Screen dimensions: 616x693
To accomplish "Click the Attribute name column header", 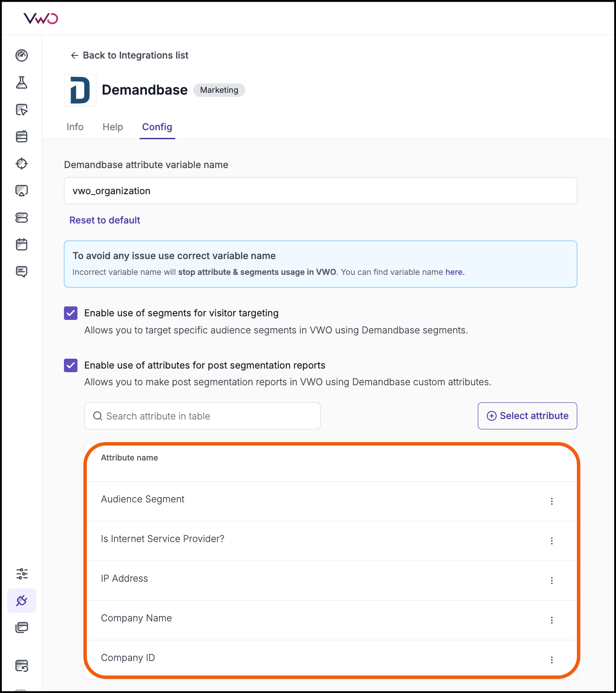I will point(130,458).
